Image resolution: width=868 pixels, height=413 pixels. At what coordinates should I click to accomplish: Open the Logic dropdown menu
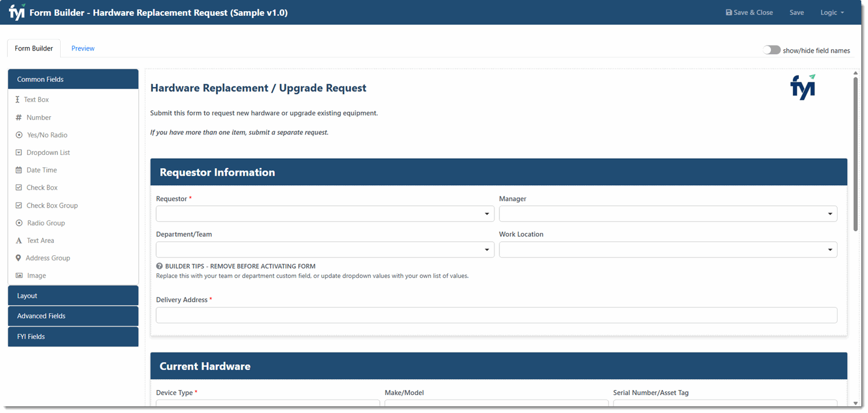tap(832, 12)
